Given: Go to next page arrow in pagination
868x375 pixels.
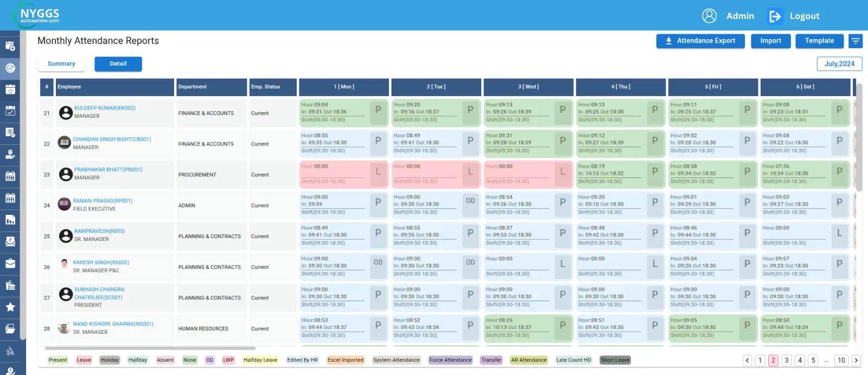Looking at the screenshot, I should coord(856,360).
